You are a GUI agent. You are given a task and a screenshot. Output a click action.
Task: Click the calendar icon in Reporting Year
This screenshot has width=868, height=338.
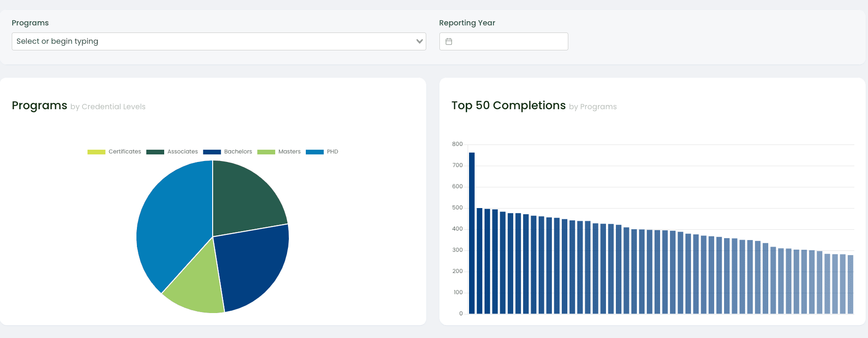point(449,41)
